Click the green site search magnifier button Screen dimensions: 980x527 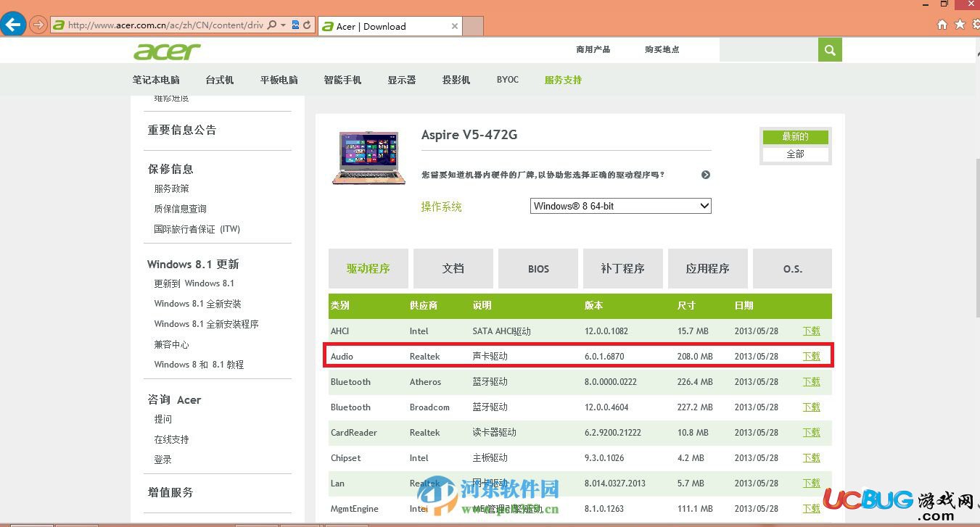click(x=830, y=50)
